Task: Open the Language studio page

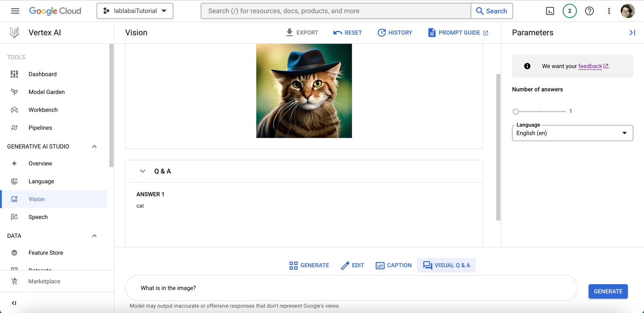Action: click(x=41, y=181)
